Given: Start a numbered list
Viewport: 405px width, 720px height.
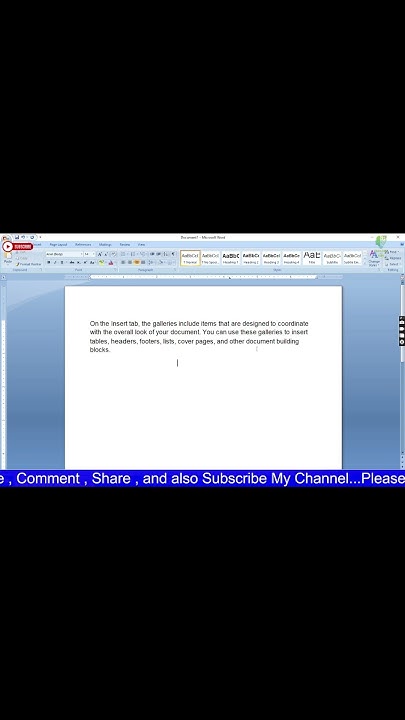Looking at the screenshot, I should (132, 254).
